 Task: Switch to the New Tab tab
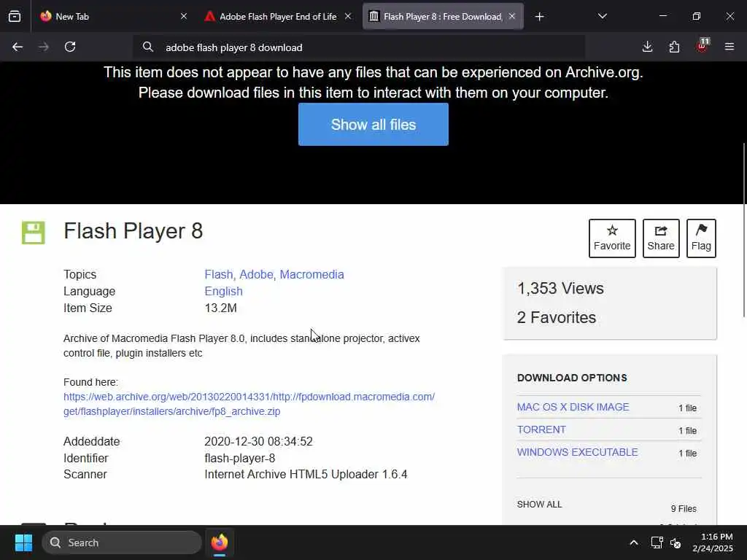(115, 17)
